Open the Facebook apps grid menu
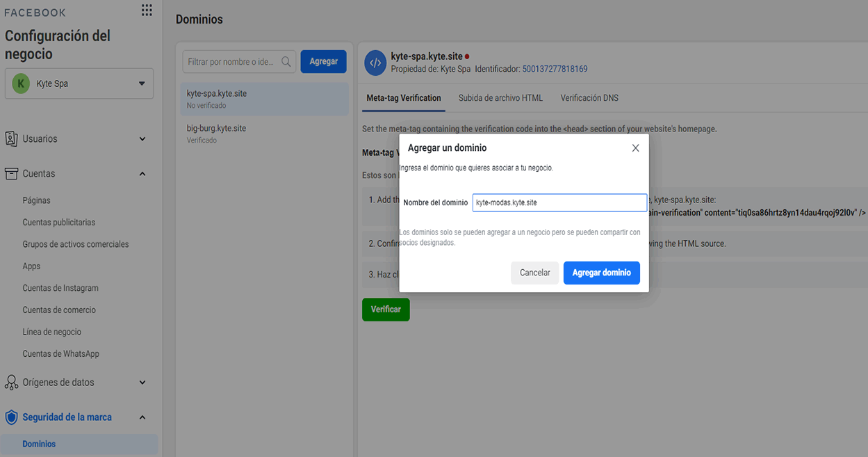The height and width of the screenshot is (457, 868). [146, 10]
